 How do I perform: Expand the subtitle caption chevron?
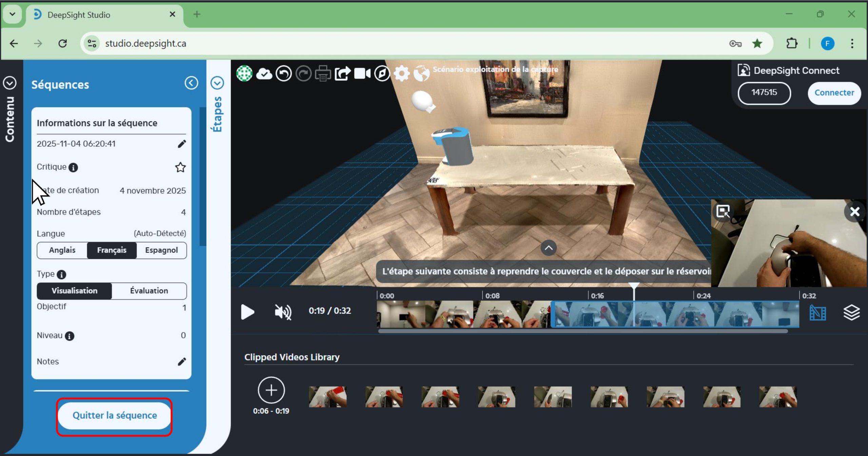tap(548, 248)
